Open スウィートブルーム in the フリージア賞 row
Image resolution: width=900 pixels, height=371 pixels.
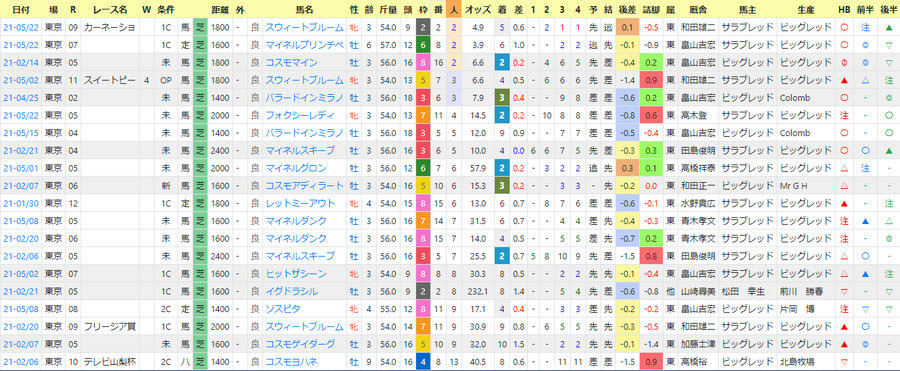click(305, 327)
